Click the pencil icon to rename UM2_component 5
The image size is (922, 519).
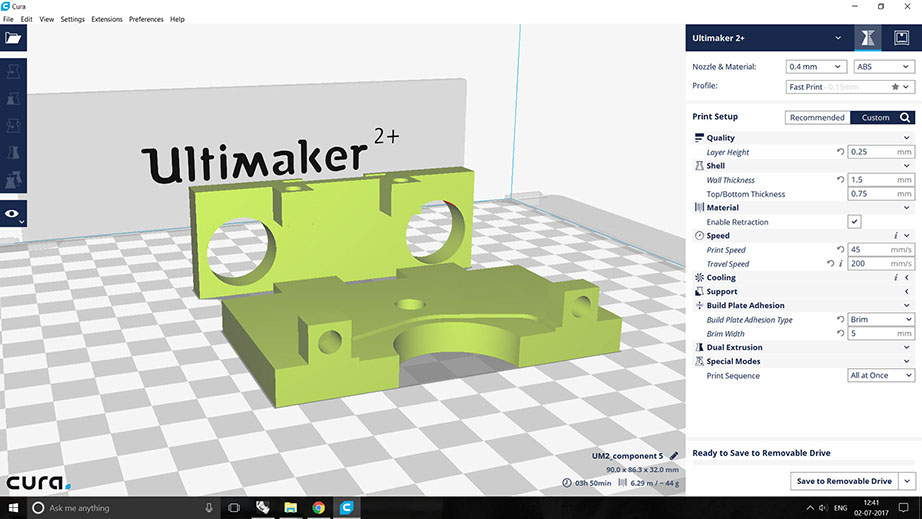tap(674, 456)
